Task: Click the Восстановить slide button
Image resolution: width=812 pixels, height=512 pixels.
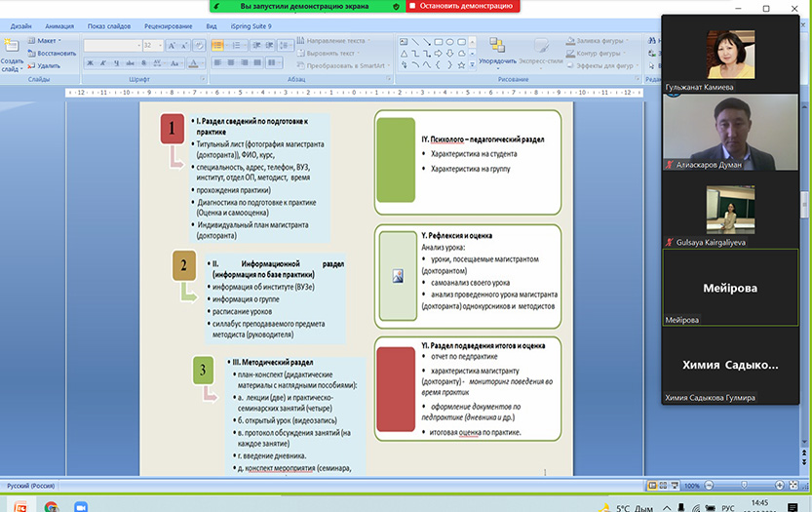Action: (54, 53)
